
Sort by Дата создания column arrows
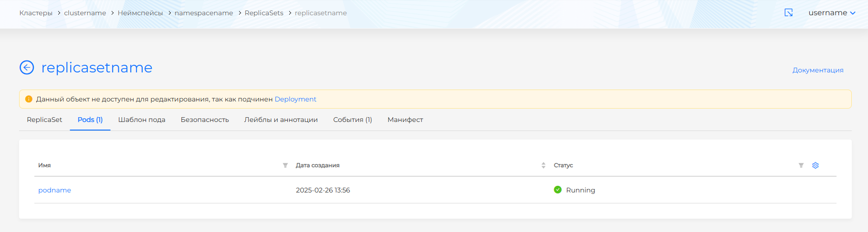(x=543, y=165)
